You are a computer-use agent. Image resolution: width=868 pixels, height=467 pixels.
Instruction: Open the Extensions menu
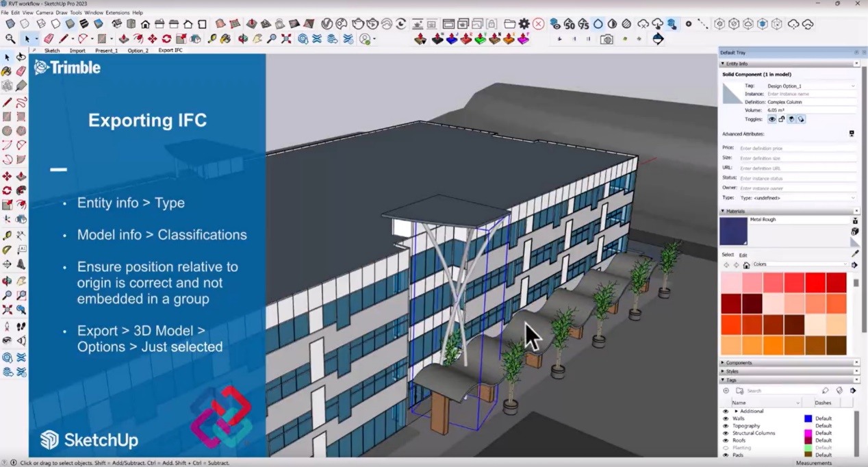(x=117, y=12)
